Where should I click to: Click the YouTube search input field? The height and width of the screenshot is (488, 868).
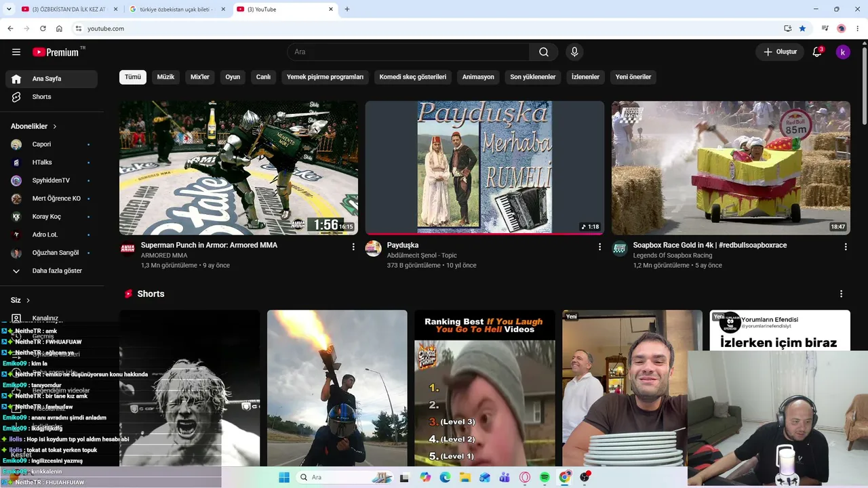408,52
